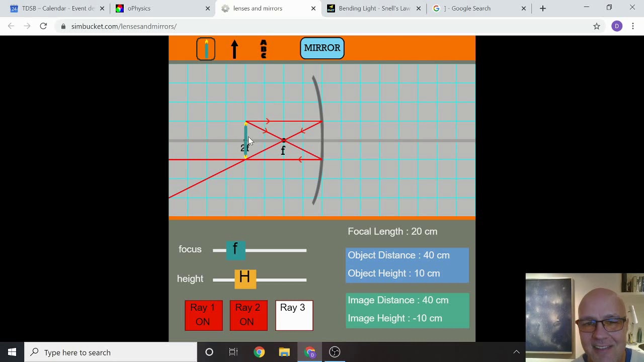Close the lenses and mirrors tab
Image resolution: width=644 pixels, height=362 pixels.
tap(313, 9)
